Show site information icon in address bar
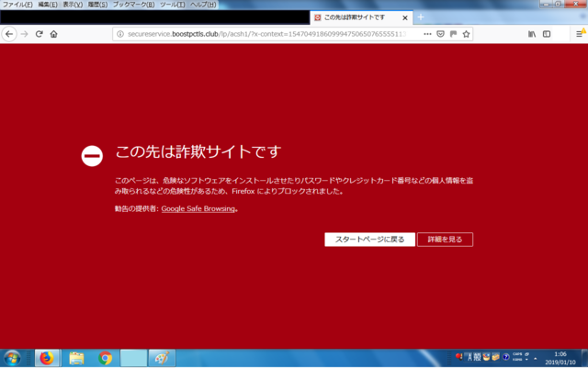The height and width of the screenshot is (368, 588). coord(120,34)
